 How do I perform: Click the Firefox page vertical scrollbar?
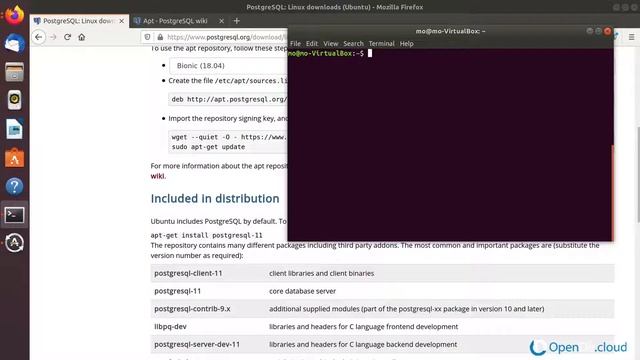(638, 175)
